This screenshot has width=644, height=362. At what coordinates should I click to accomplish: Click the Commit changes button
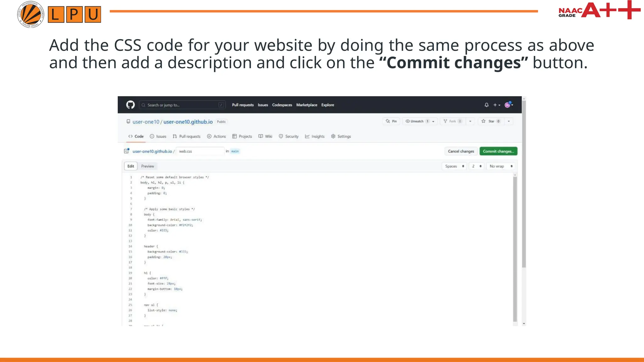tap(498, 151)
